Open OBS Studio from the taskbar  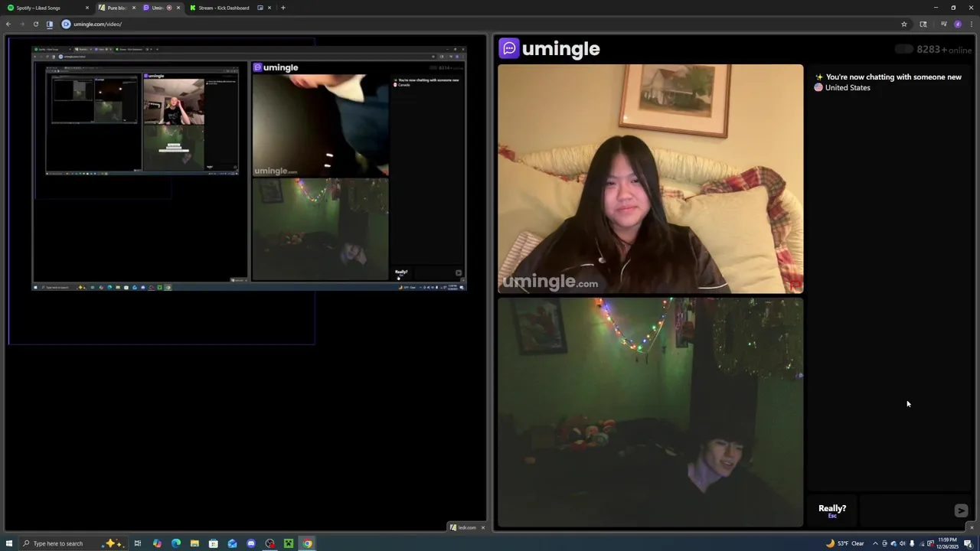click(x=270, y=543)
